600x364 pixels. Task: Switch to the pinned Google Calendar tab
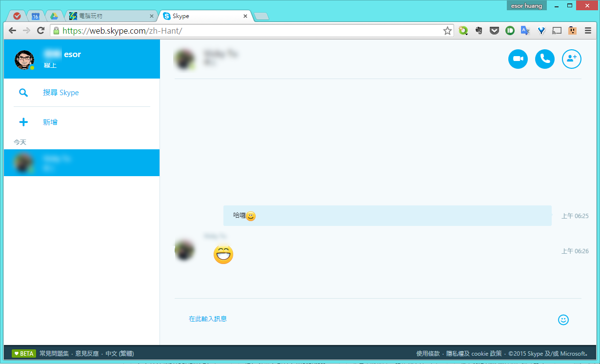click(x=35, y=16)
